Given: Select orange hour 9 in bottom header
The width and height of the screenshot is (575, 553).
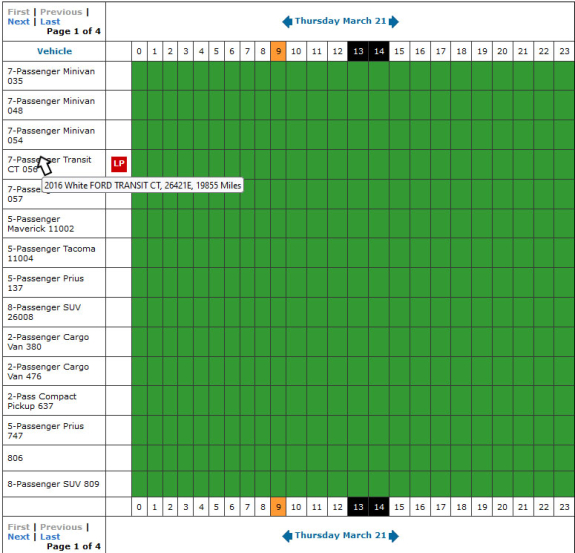Looking at the screenshot, I should pos(278,507).
